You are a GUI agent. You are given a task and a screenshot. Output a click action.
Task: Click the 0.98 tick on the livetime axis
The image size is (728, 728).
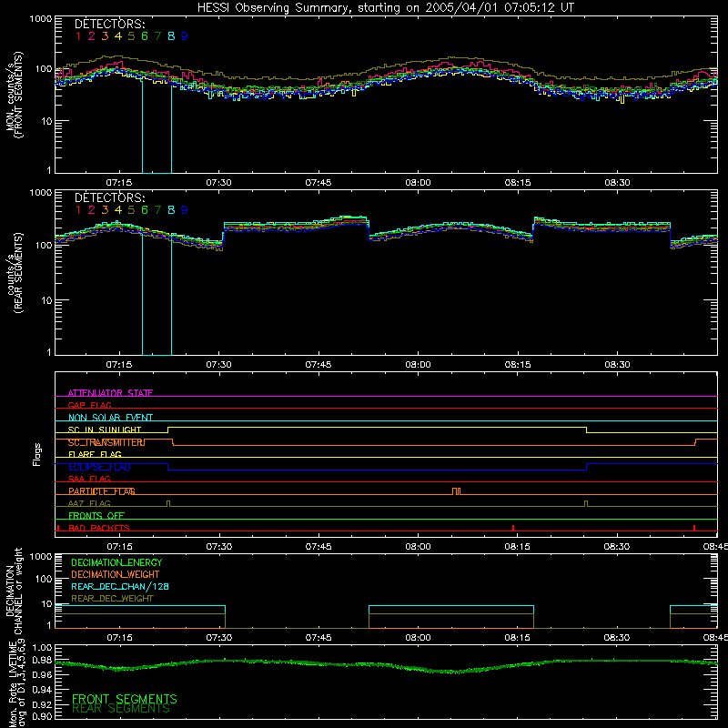pos(43,661)
